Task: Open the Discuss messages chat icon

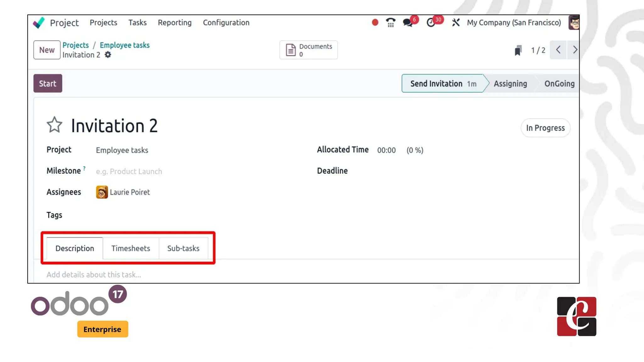Action: click(408, 23)
